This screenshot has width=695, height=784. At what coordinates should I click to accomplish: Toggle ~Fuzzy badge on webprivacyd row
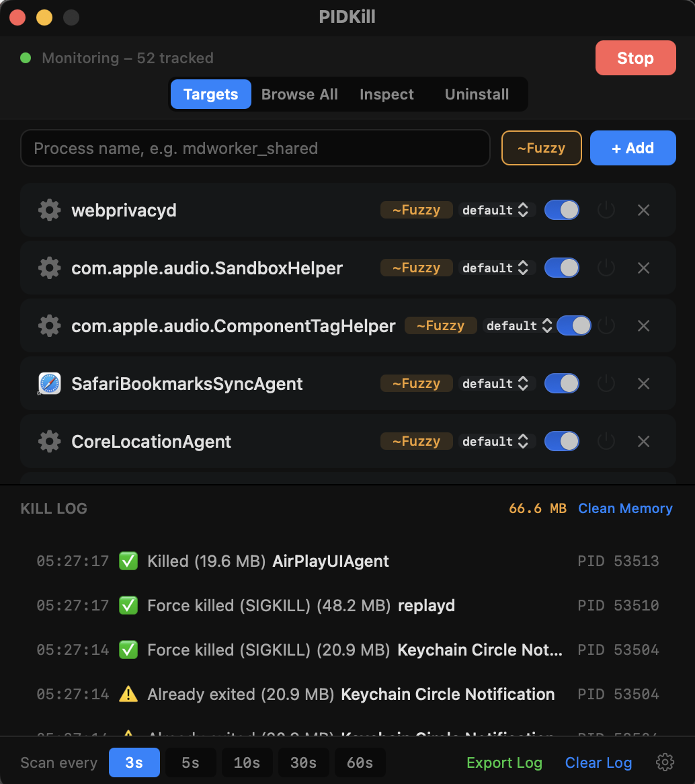[417, 210]
